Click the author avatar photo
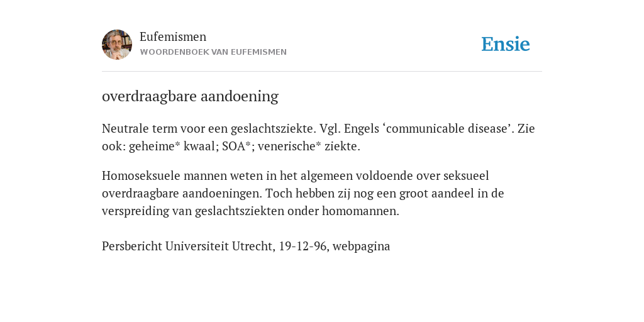Image resolution: width=644 pixels, height=322 pixels. click(x=117, y=45)
